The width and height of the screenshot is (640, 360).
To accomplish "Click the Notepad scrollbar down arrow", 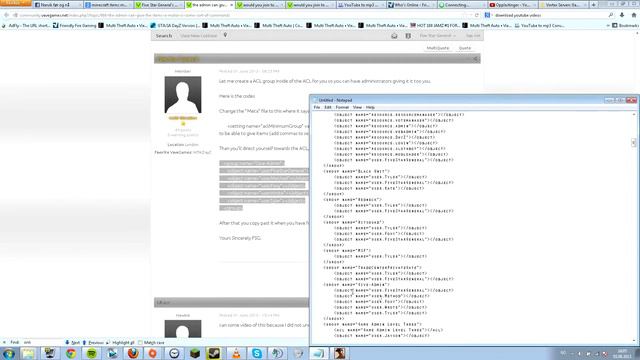I will (634, 341).
